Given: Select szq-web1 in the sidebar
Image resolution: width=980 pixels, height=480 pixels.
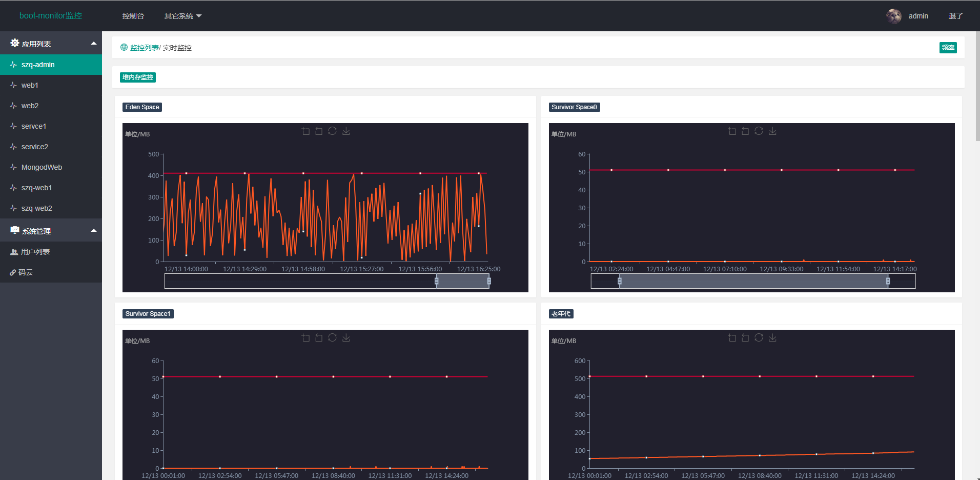Looking at the screenshot, I should (51, 188).
